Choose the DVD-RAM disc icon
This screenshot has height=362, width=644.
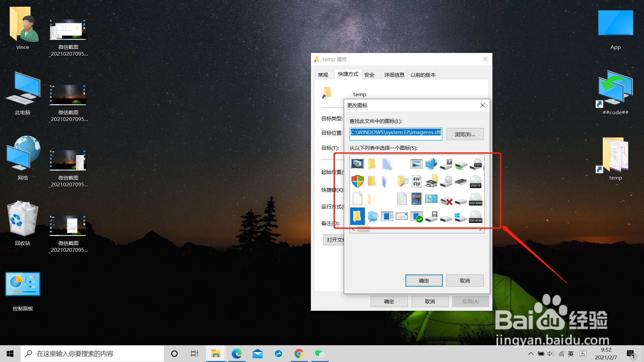click(x=475, y=199)
